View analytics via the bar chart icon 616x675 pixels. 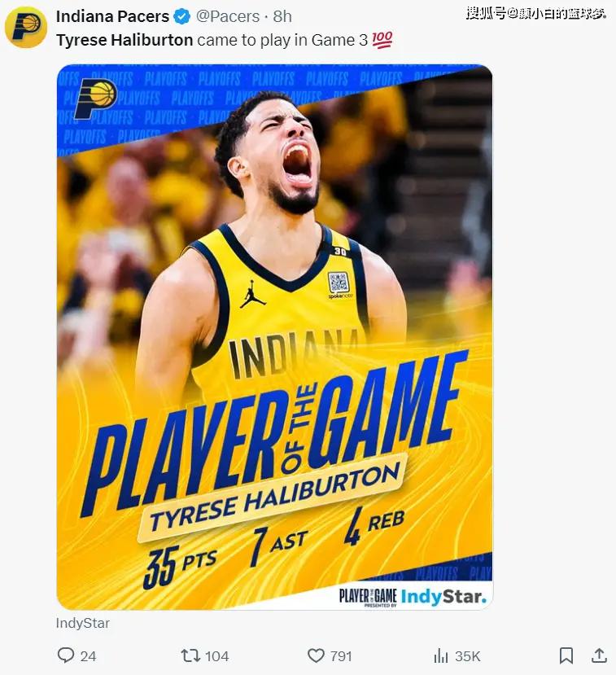tap(441, 655)
